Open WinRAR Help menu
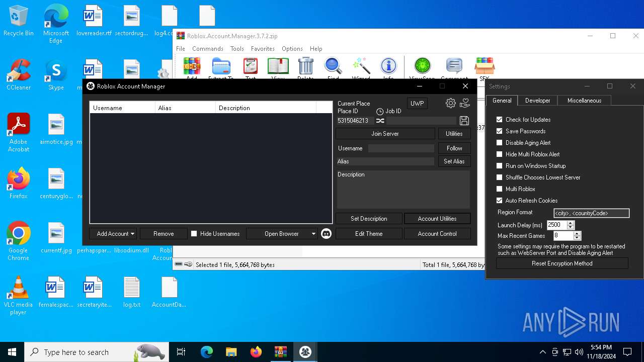The width and height of the screenshot is (644, 362). click(316, 49)
